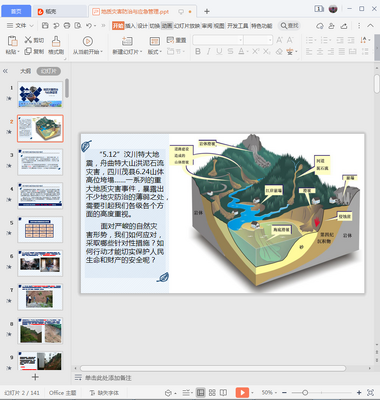Collapse the slide panel with double chevron
380x400 pixels.
tap(5, 71)
